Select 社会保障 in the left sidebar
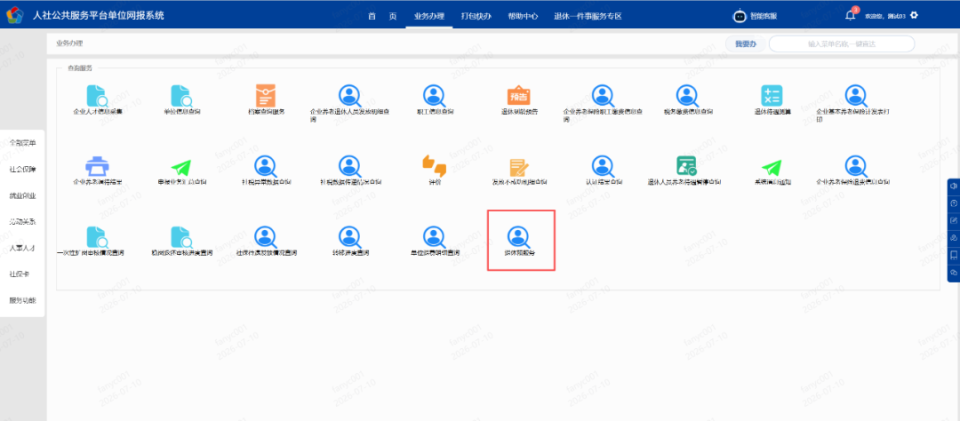The height and width of the screenshot is (421, 960). click(x=22, y=169)
